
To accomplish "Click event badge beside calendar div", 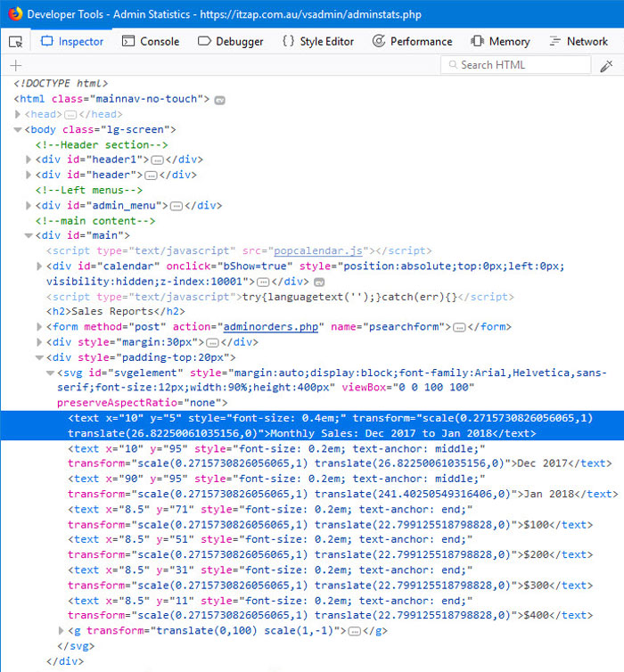I will coord(294,282).
